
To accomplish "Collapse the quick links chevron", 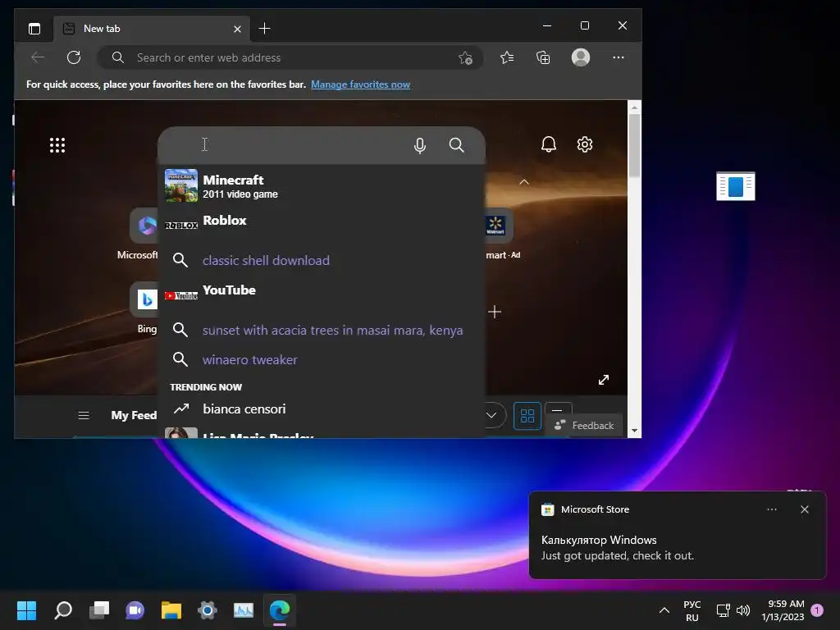I will coord(524,182).
